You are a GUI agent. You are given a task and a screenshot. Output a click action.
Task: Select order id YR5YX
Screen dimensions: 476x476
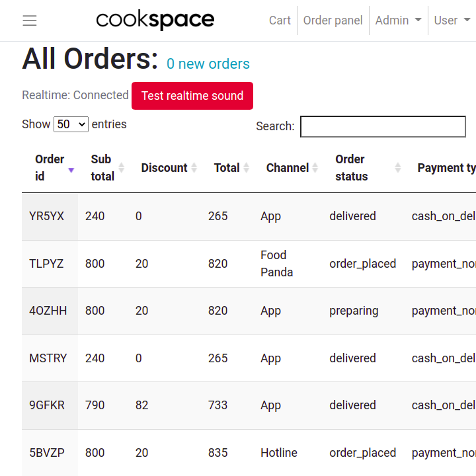coord(46,216)
